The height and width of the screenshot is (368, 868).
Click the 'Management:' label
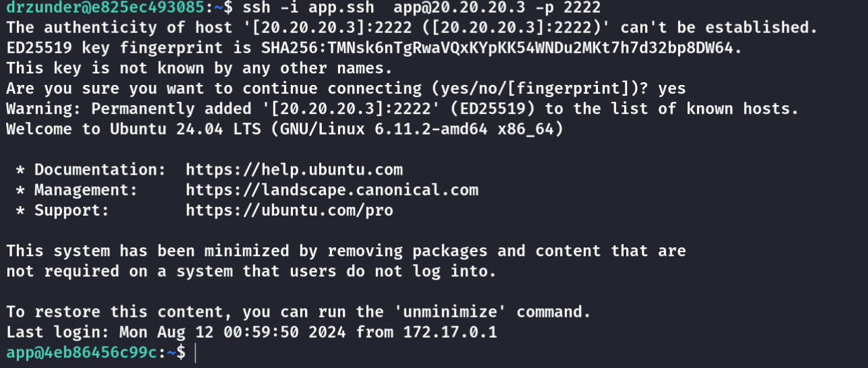pyautogui.click(x=86, y=190)
